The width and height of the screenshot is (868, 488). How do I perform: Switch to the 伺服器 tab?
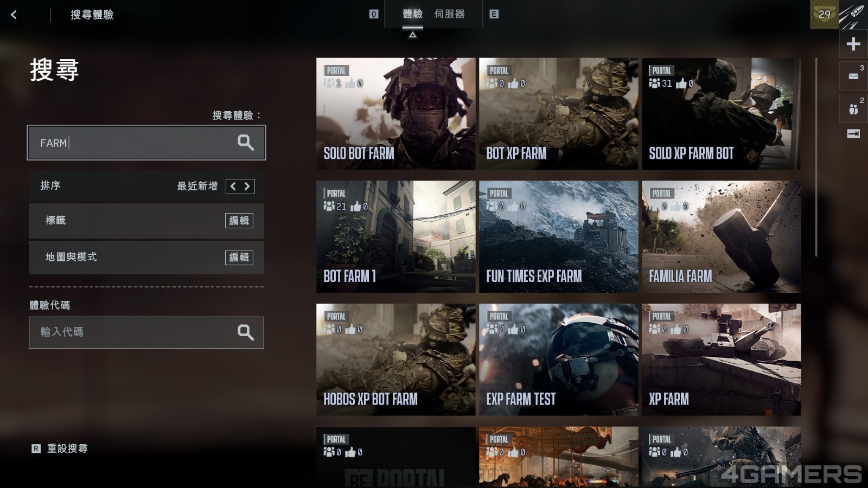point(449,14)
